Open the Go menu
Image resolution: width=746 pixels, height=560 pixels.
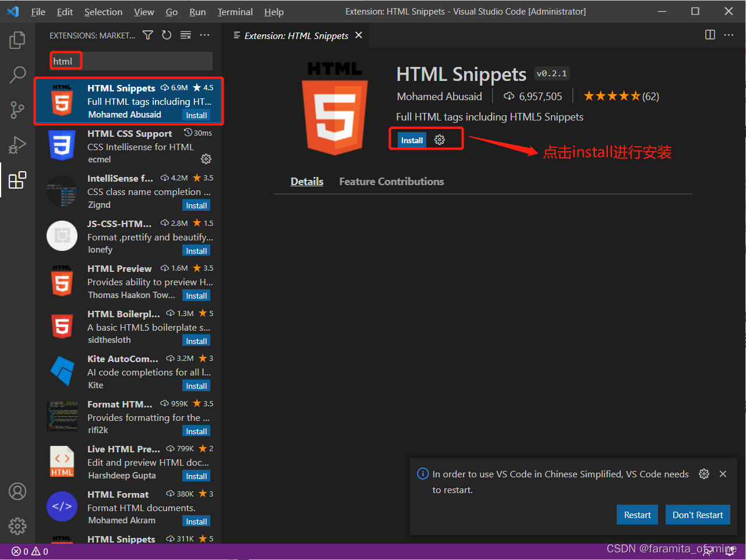172,12
